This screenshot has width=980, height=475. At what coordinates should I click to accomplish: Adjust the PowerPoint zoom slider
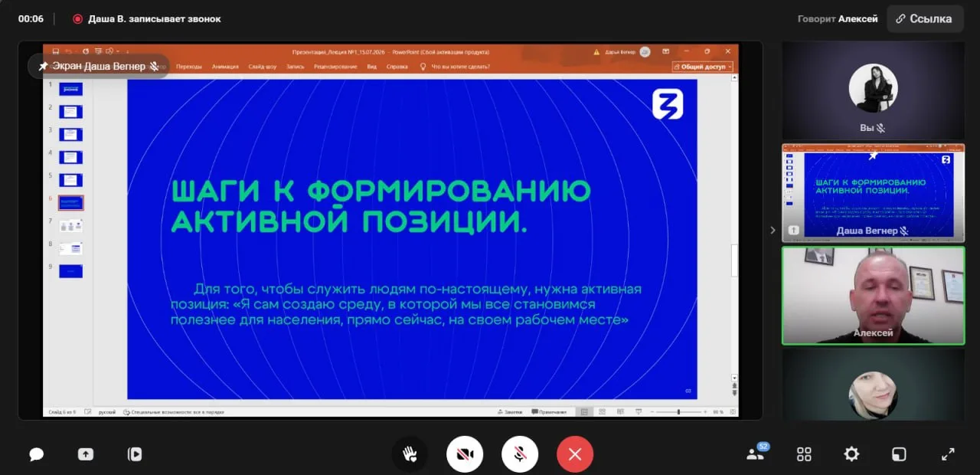click(x=678, y=412)
